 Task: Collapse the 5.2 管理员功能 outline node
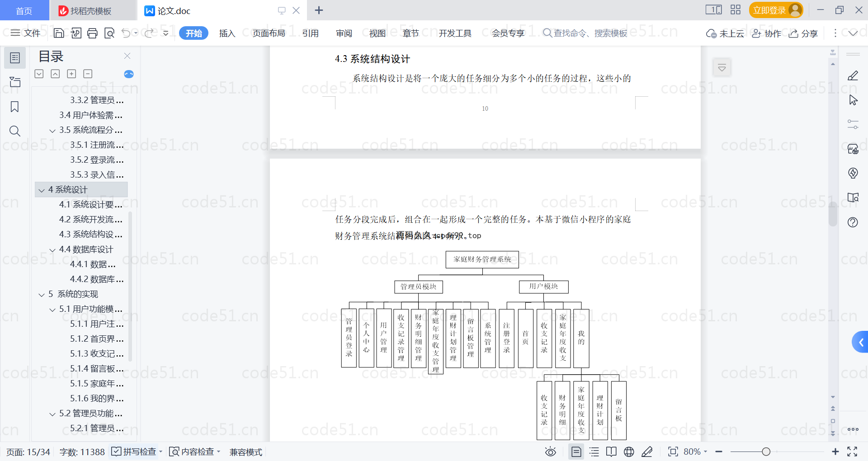click(x=52, y=414)
